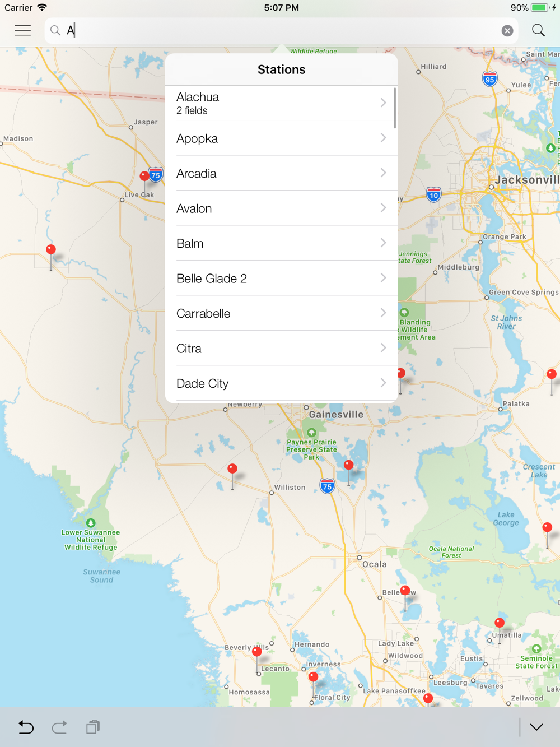Open Balm via its chevron arrow
Viewport: 560px width, 747px height.
tap(384, 243)
